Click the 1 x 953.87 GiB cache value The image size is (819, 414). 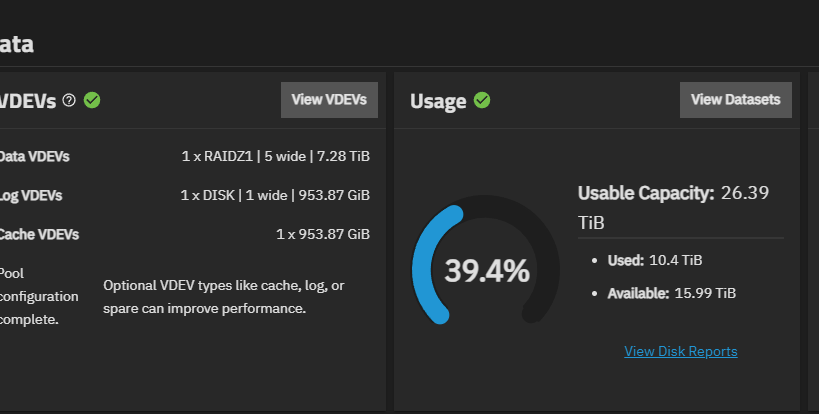click(x=322, y=235)
